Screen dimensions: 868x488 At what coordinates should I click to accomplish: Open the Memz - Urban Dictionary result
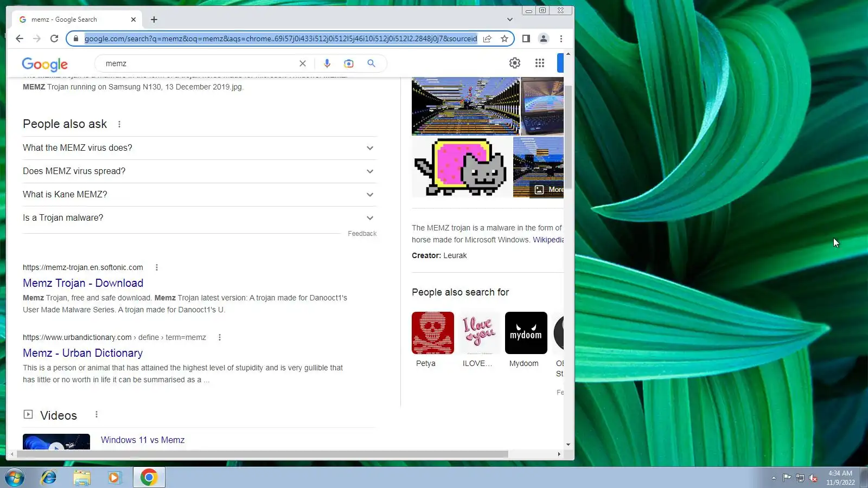coord(82,353)
